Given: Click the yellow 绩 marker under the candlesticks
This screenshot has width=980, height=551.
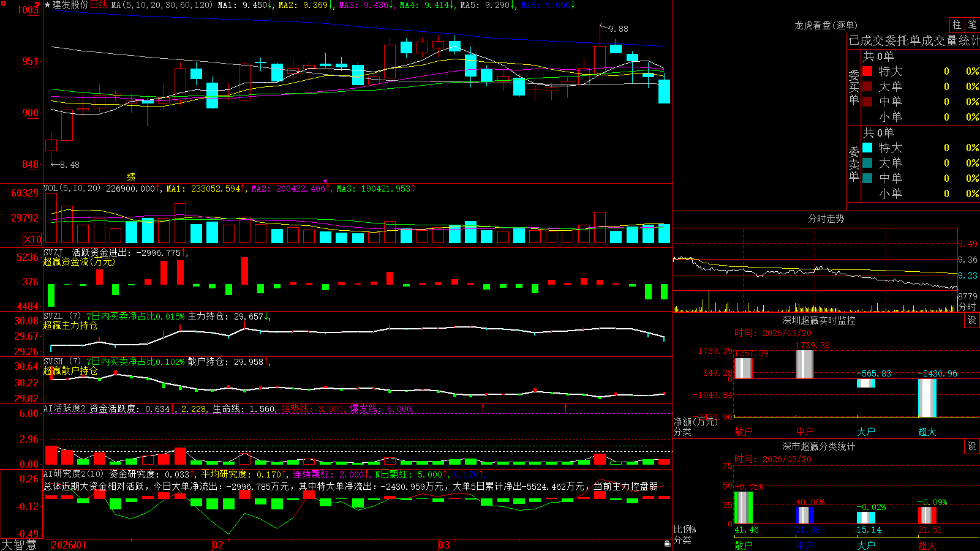Looking at the screenshot, I should click(x=131, y=176).
